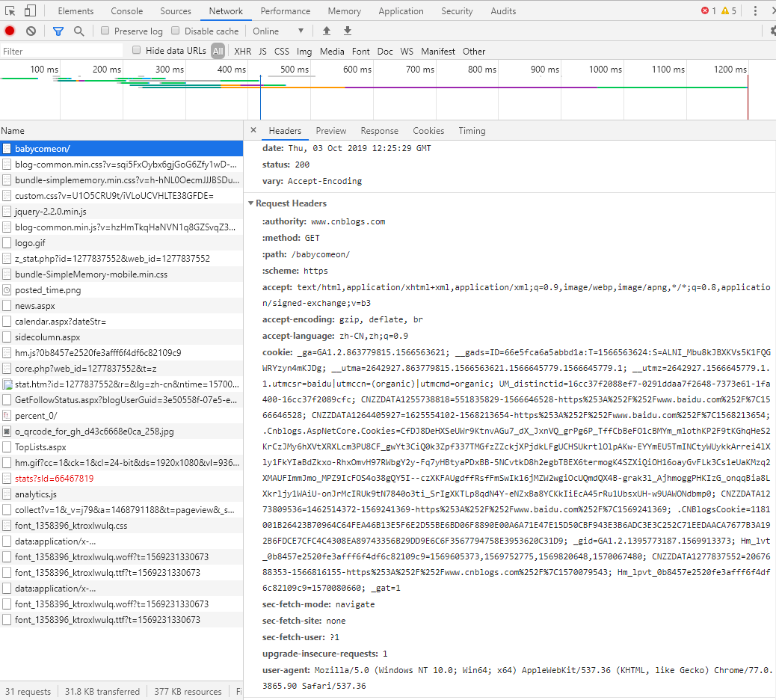
Task: Open the Online throttling dropdown
Action: pyautogui.click(x=278, y=31)
